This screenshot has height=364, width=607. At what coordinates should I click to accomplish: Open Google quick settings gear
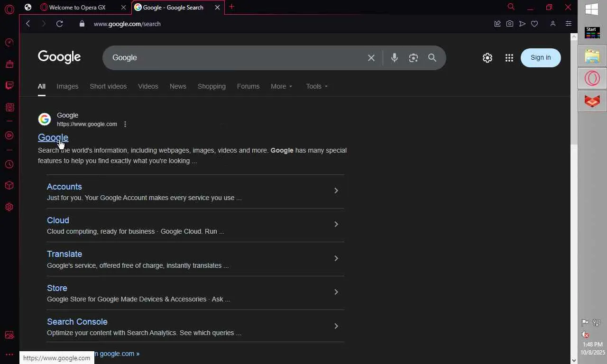tap(487, 58)
